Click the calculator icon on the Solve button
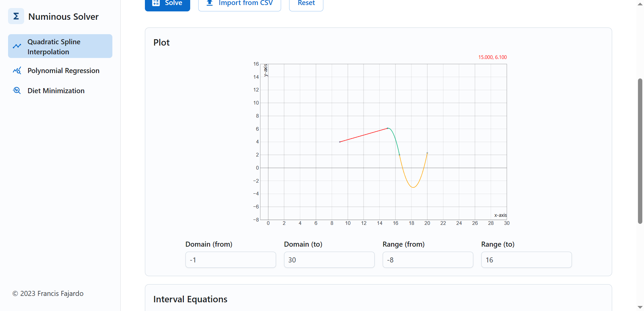The width and height of the screenshot is (644, 311). (156, 3)
